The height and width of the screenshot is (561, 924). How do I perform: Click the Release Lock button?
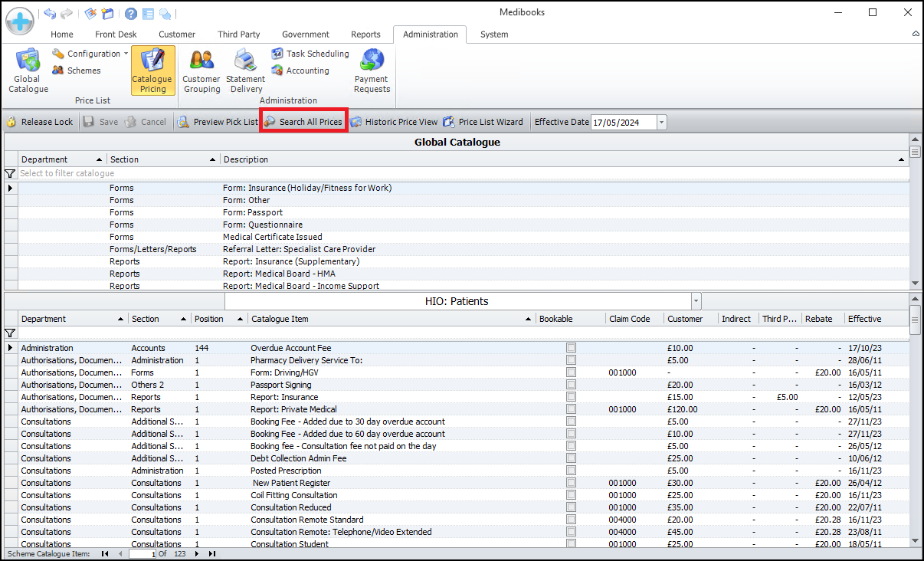40,122
